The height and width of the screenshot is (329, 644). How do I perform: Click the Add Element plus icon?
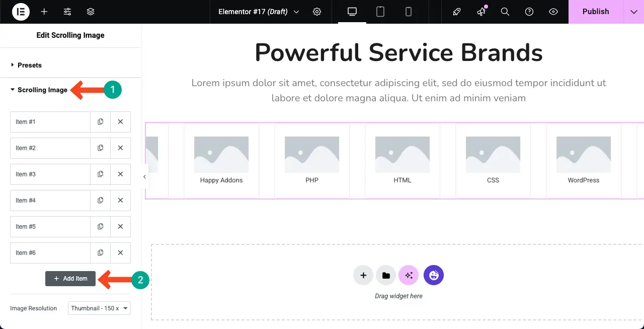click(44, 12)
